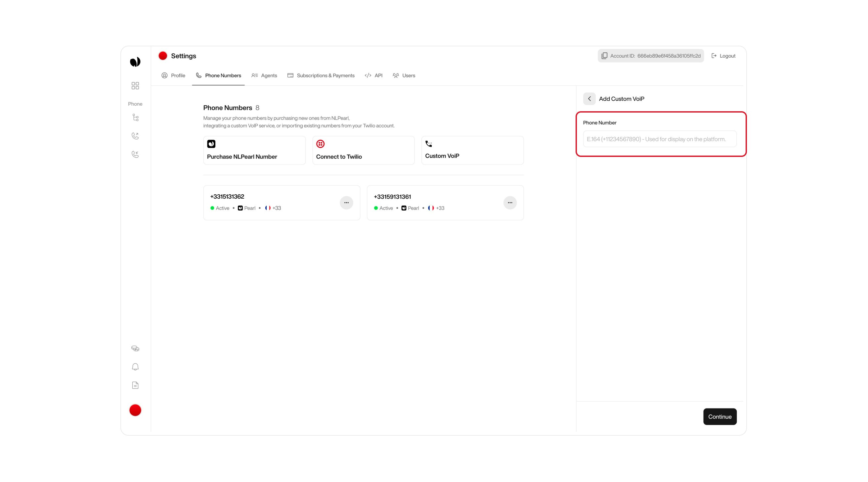This screenshot has height=482, width=868.
Task: Open incoming calls from the sidebar
Action: pos(135,154)
